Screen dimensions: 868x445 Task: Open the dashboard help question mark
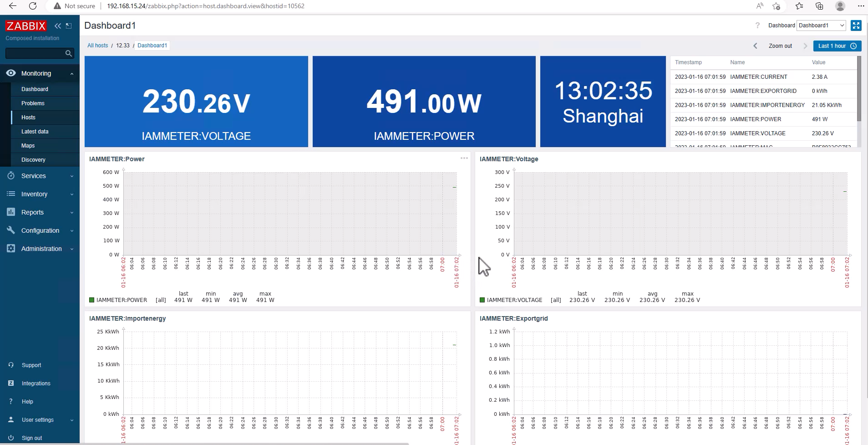coord(757,26)
